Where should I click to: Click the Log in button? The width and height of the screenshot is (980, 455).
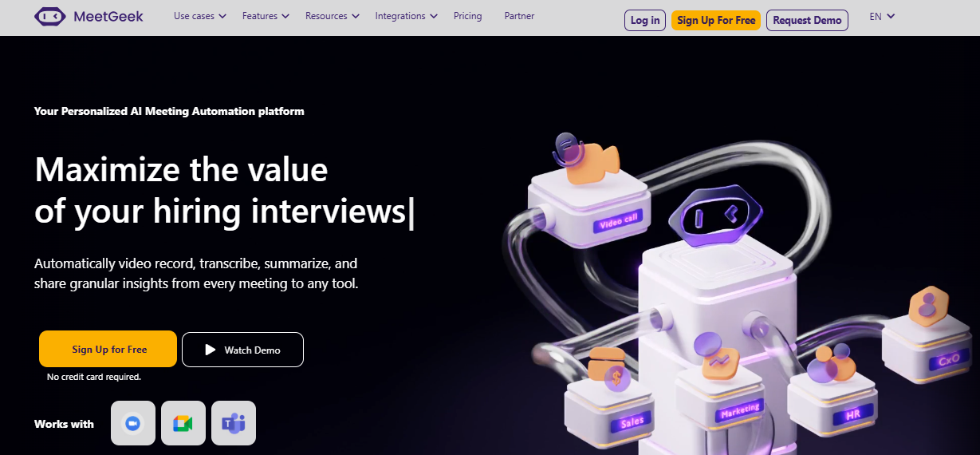pyautogui.click(x=645, y=21)
